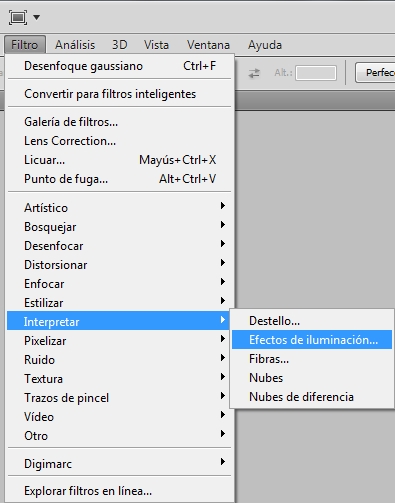This screenshot has width=395, height=503.
Task: Click the screen mode icon
Action: coord(18,17)
